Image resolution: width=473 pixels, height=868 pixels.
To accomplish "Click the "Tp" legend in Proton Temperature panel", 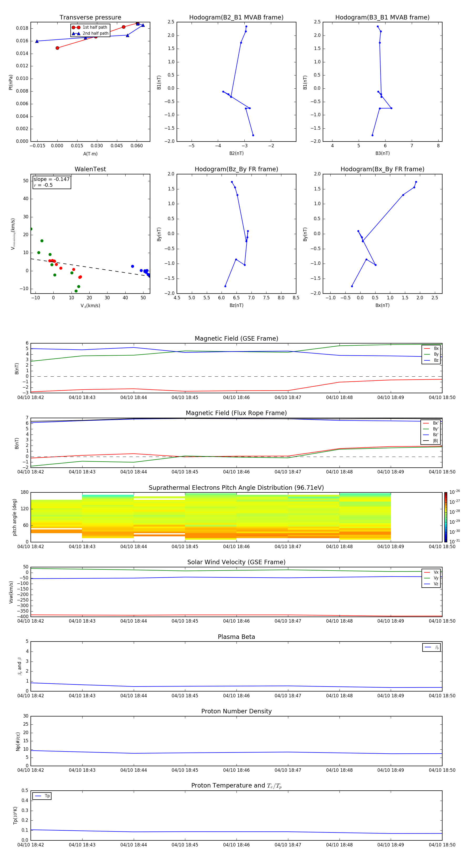I will [x=42, y=796].
